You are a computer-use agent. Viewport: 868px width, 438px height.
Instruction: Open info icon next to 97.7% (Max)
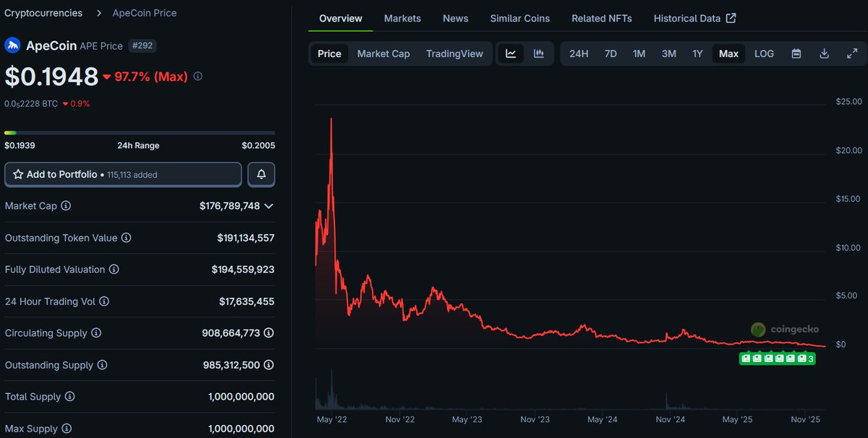(198, 77)
